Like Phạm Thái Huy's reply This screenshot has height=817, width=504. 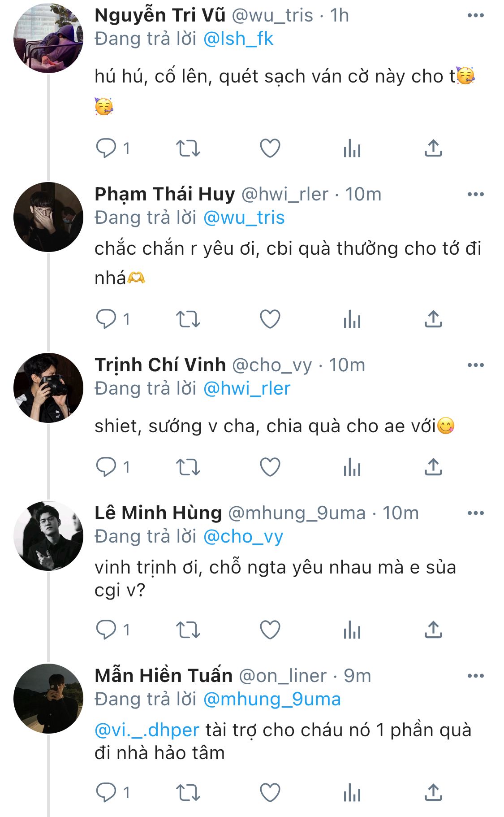(x=270, y=319)
